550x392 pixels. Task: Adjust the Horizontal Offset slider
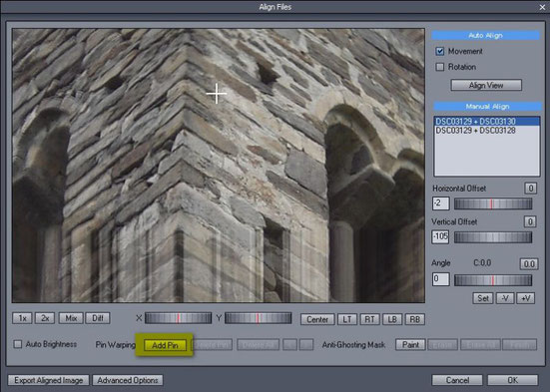493,203
